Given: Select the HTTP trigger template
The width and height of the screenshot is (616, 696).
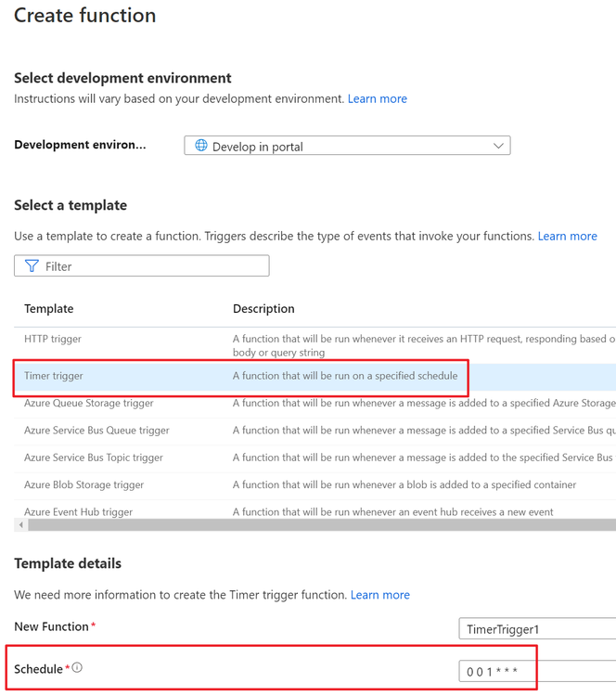Looking at the screenshot, I should (x=53, y=339).
